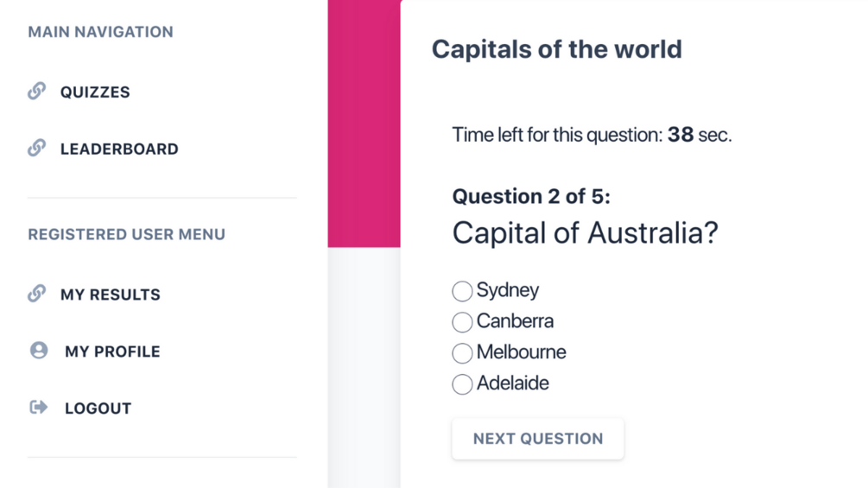Click the logout arrow icon
The width and height of the screenshot is (868, 488).
tap(39, 407)
